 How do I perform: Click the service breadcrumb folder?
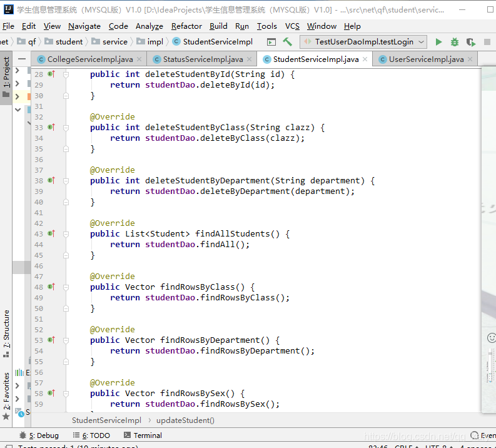click(109, 42)
